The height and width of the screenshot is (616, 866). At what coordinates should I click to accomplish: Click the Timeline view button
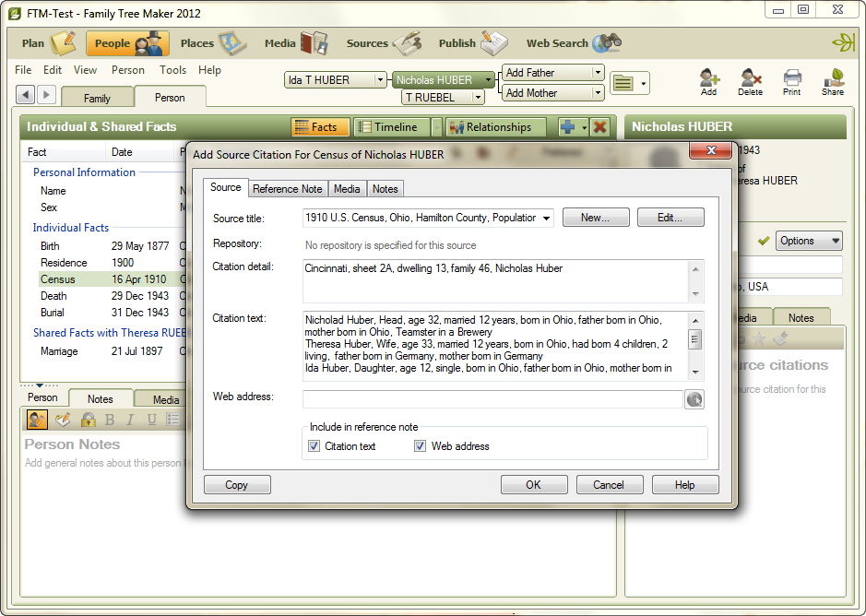click(392, 127)
